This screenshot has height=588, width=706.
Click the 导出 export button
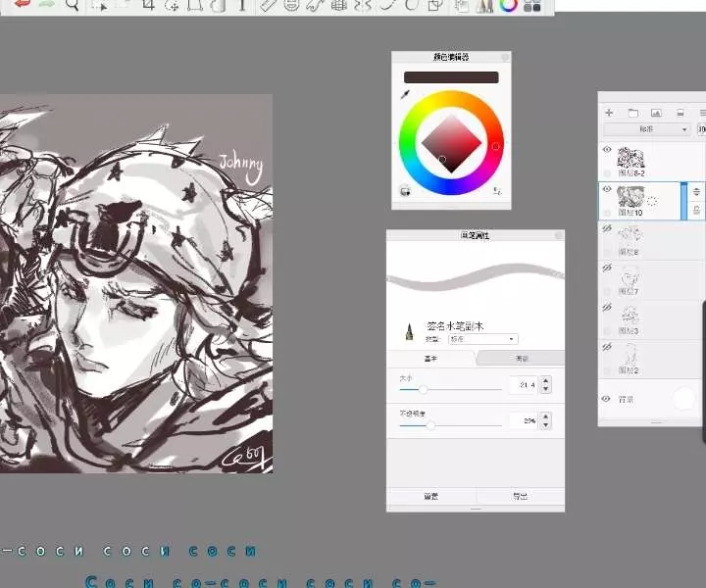tap(521, 496)
